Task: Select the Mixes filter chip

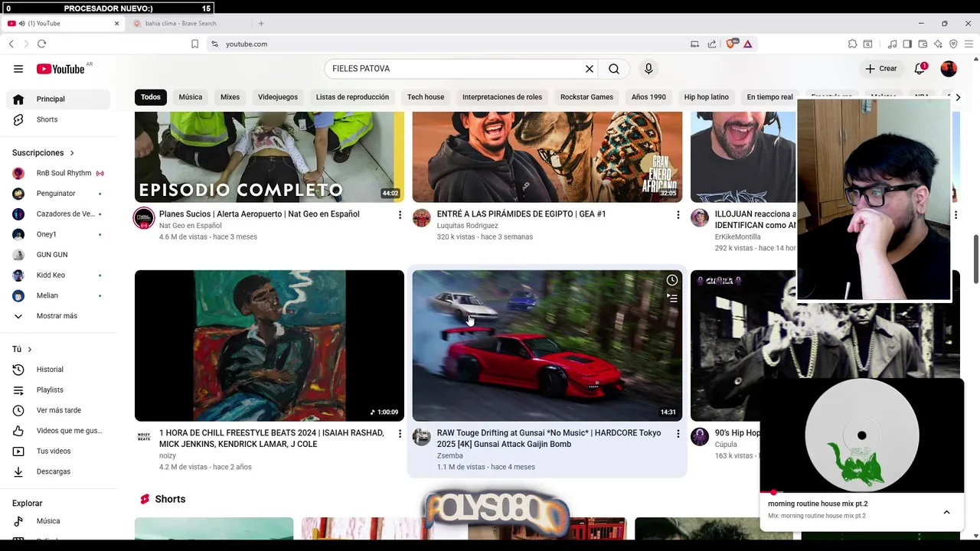Action: point(230,97)
